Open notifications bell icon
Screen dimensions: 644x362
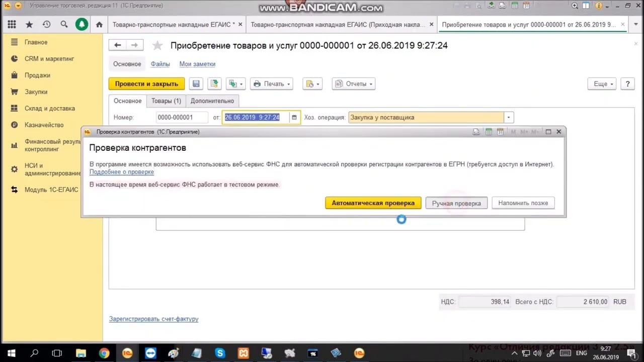[82, 24]
